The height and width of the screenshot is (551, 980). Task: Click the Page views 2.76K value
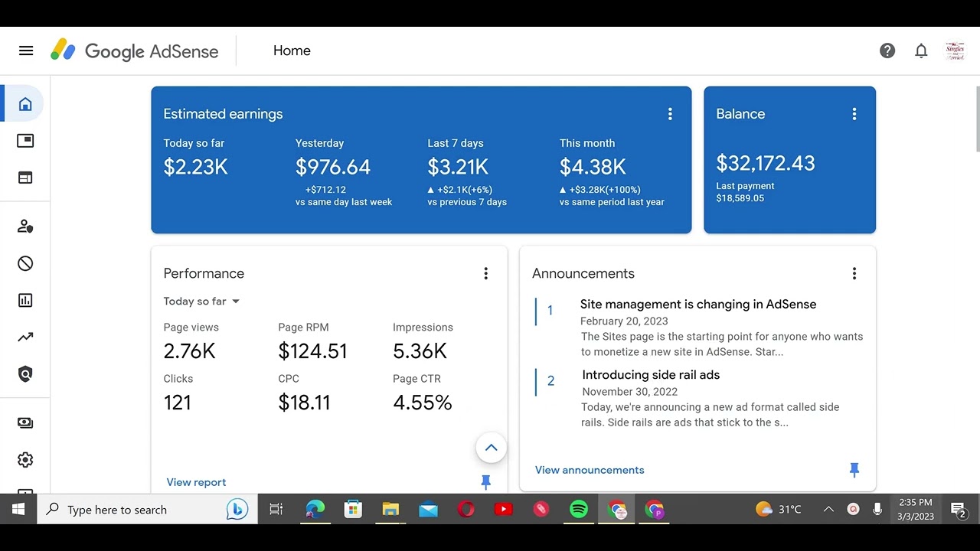coord(189,351)
